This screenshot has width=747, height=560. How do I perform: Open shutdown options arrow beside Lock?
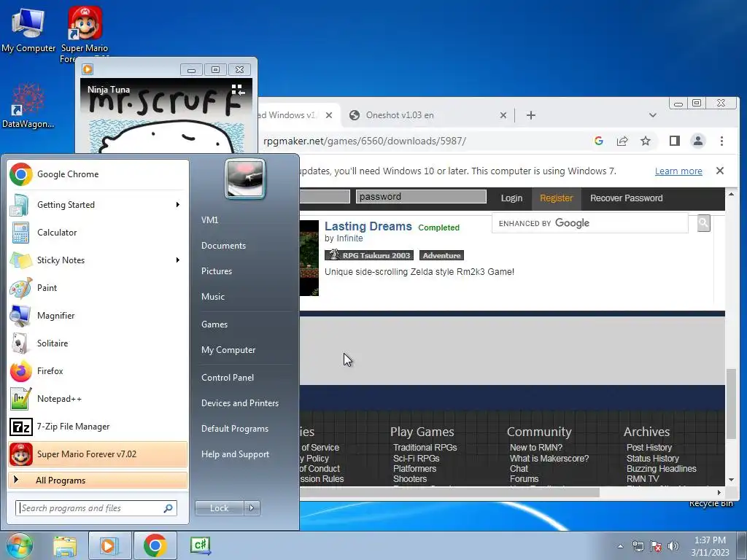[252, 508]
